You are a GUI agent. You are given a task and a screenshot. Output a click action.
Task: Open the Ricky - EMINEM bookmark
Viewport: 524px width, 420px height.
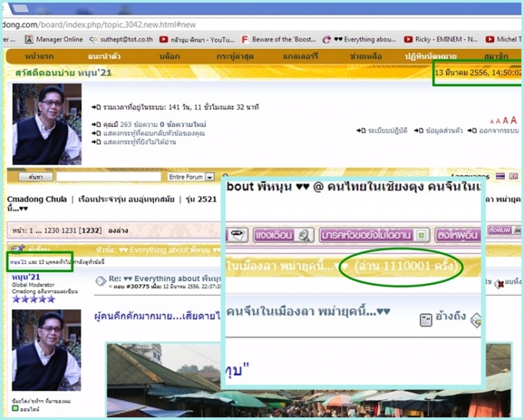(441, 39)
